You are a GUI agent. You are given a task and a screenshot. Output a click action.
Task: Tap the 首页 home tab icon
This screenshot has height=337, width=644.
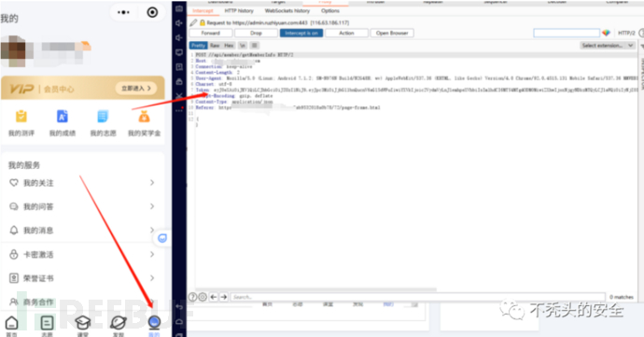point(11,323)
